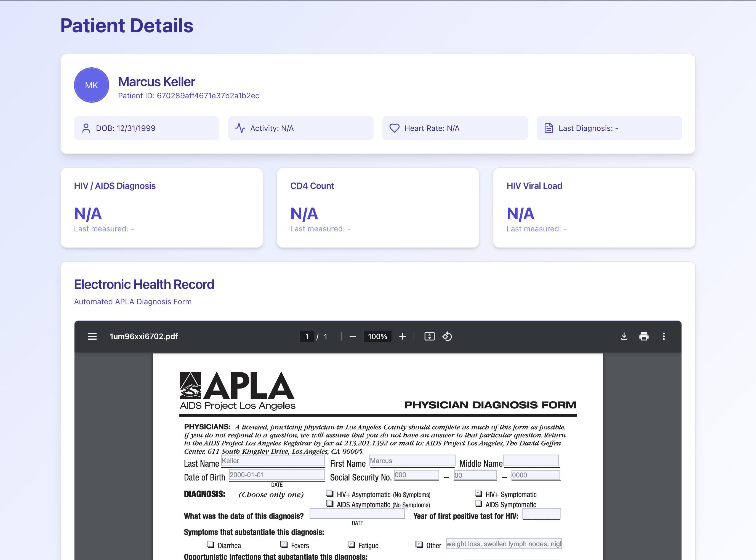The image size is (756, 560).
Task: Rotate the PDF counterclockwise
Action: pyautogui.click(x=447, y=336)
